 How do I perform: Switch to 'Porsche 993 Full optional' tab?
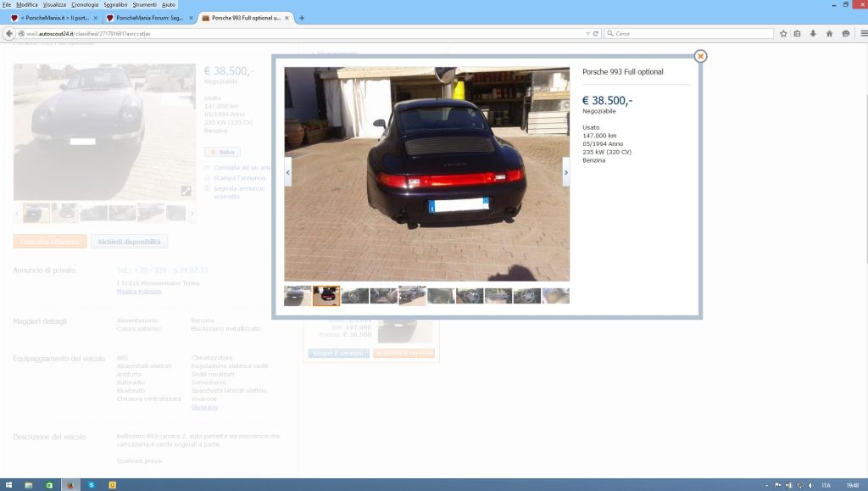tap(245, 18)
